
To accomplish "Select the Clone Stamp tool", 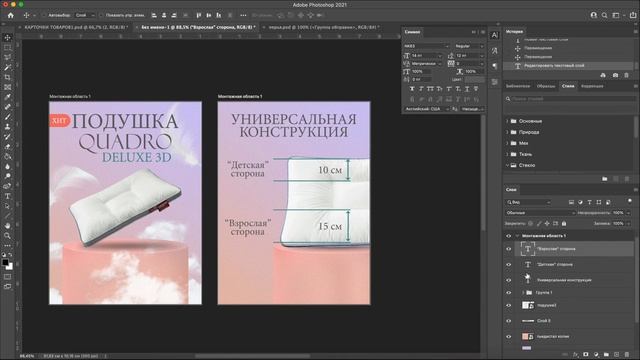I will (7, 127).
